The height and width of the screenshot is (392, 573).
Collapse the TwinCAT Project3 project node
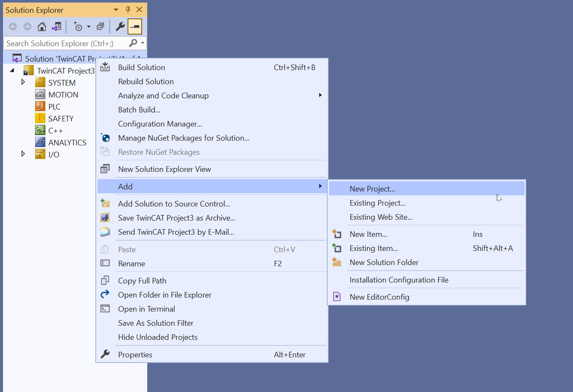(x=12, y=71)
